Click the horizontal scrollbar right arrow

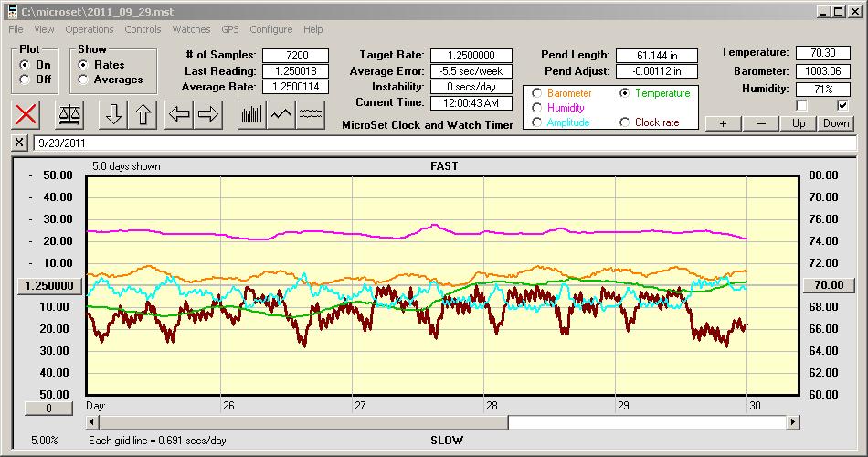(793, 422)
